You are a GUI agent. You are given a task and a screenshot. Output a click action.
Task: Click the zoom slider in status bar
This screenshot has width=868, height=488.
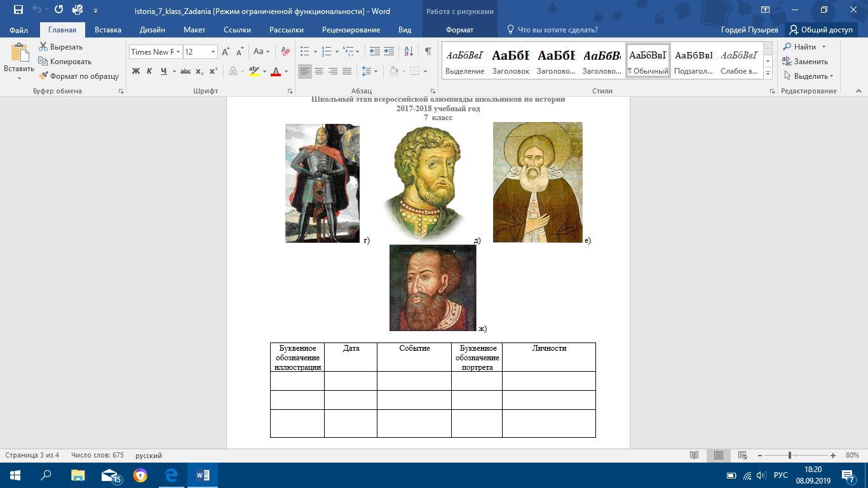[790, 456]
